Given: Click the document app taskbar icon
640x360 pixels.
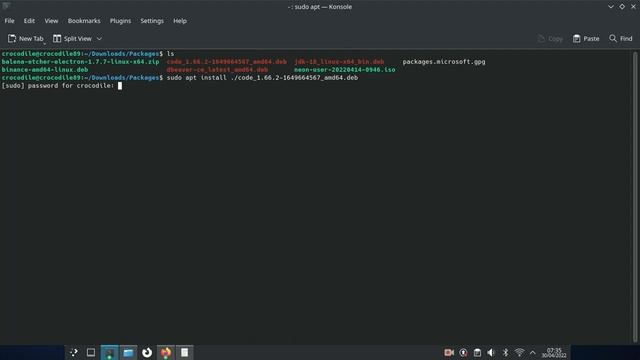Looking at the screenshot, I should 184,352.
